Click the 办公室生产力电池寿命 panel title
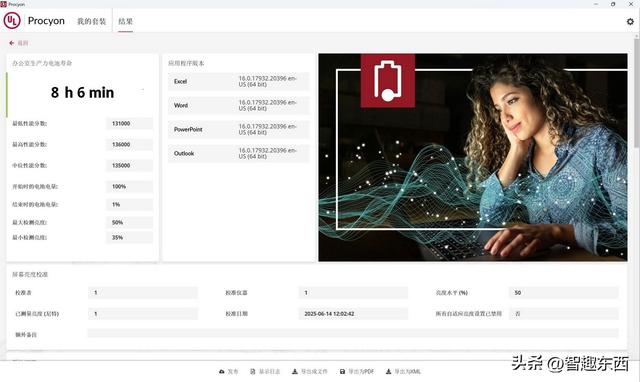This screenshot has width=640, height=382. (x=42, y=63)
